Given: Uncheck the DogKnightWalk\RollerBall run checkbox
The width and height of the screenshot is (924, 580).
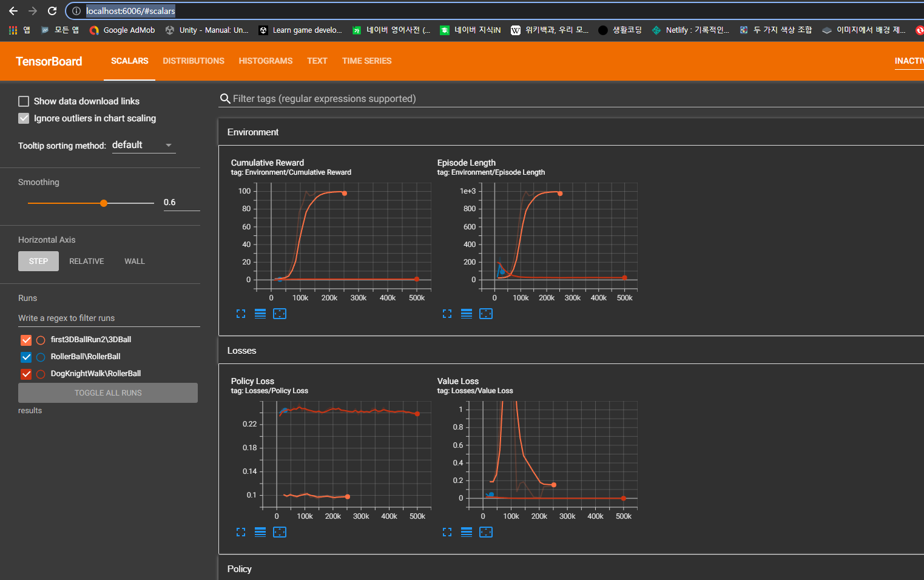Looking at the screenshot, I should pyautogui.click(x=26, y=374).
